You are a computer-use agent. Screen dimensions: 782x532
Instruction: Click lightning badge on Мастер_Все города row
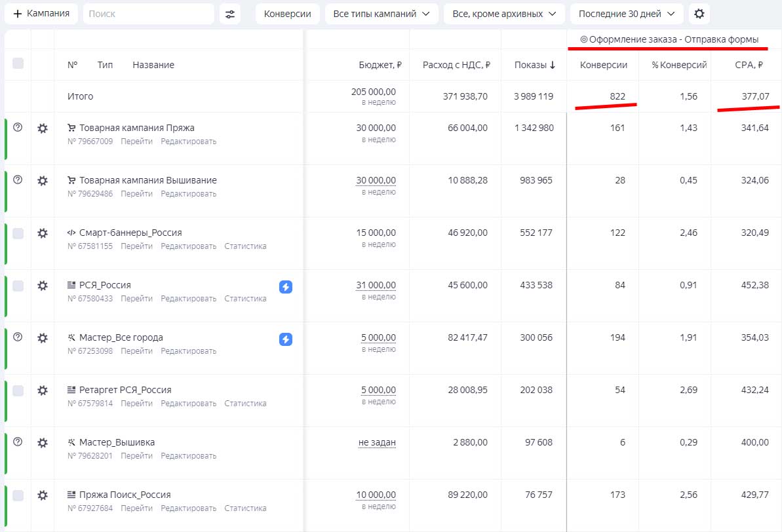tap(286, 339)
